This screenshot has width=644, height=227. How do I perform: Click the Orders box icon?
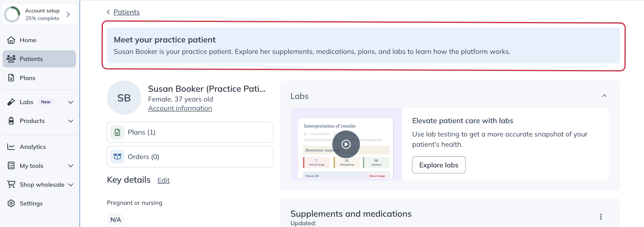(117, 157)
